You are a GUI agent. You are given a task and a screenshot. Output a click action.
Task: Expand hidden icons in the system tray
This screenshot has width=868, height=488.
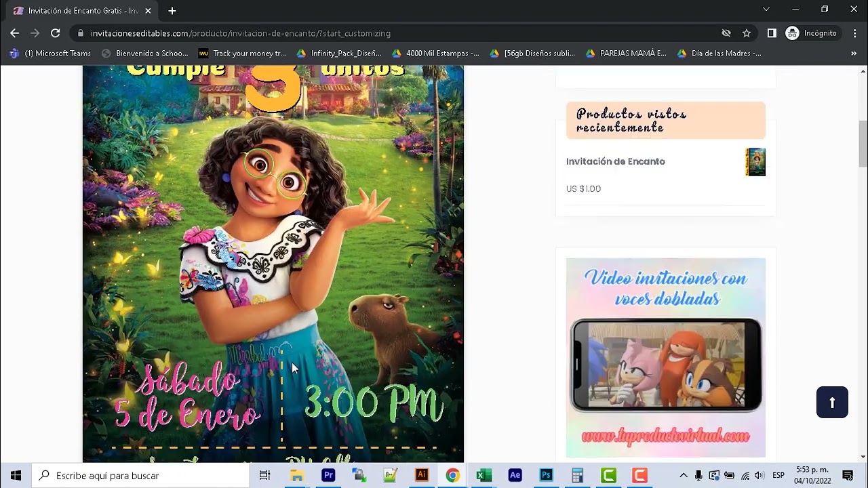[x=683, y=475]
